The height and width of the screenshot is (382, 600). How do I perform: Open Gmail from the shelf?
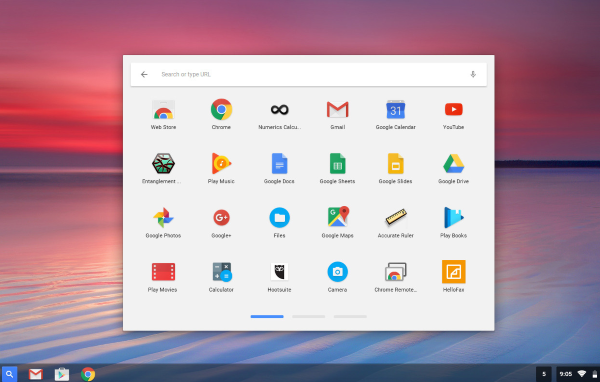[x=36, y=374]
